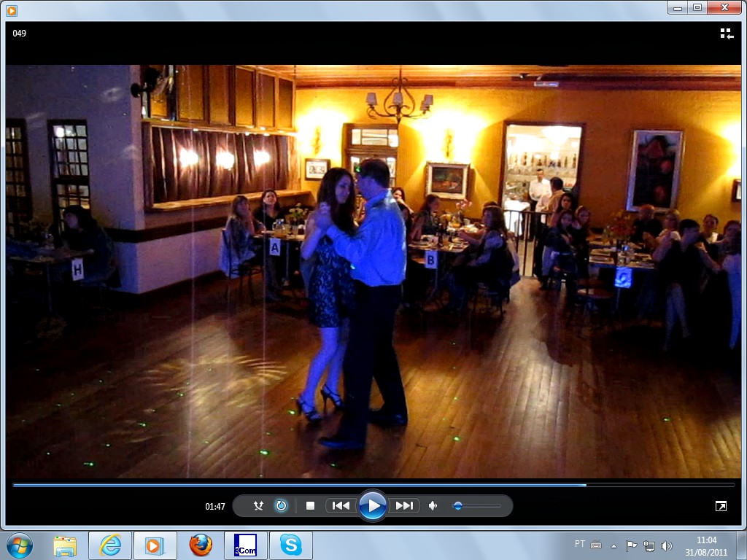Open the taskbar clock and date
The width and height of the screenshot is (747, 560).
click(x=705, y=545)
